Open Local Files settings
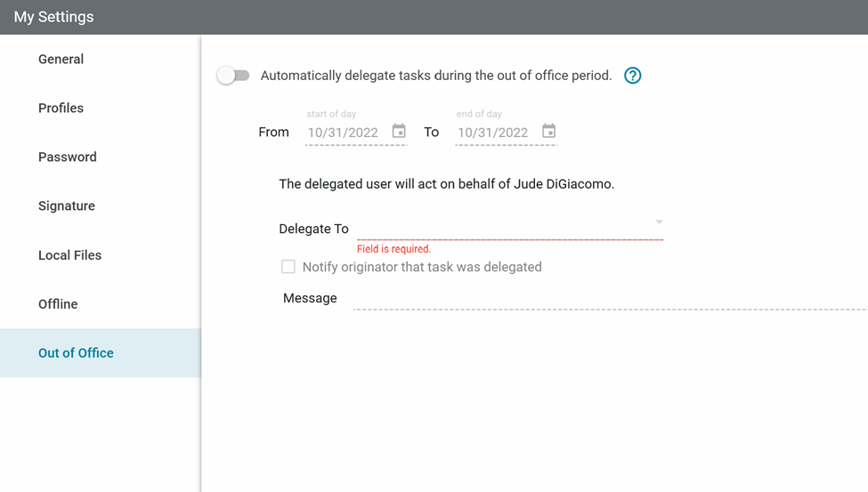 (69, 255)
